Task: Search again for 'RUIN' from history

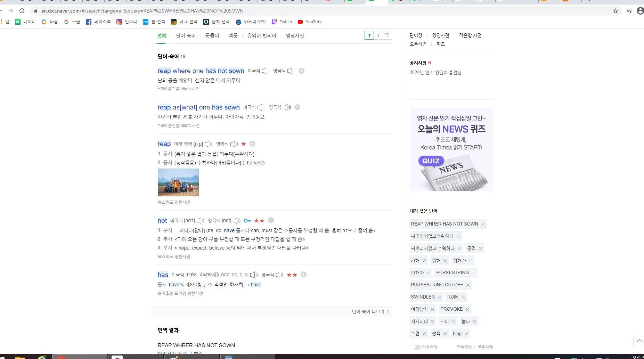Action: (x=453, y=297)
